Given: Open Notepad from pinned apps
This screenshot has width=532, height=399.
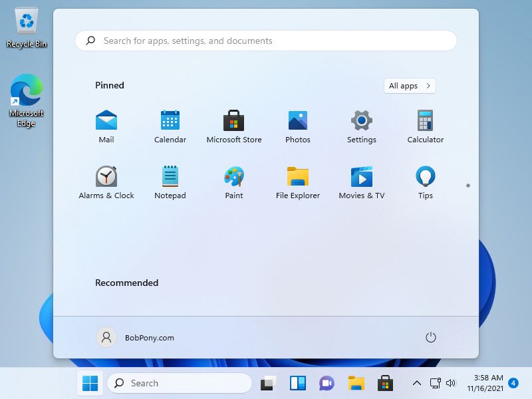Looking at the screenshot, I should [x=170, y=177].
